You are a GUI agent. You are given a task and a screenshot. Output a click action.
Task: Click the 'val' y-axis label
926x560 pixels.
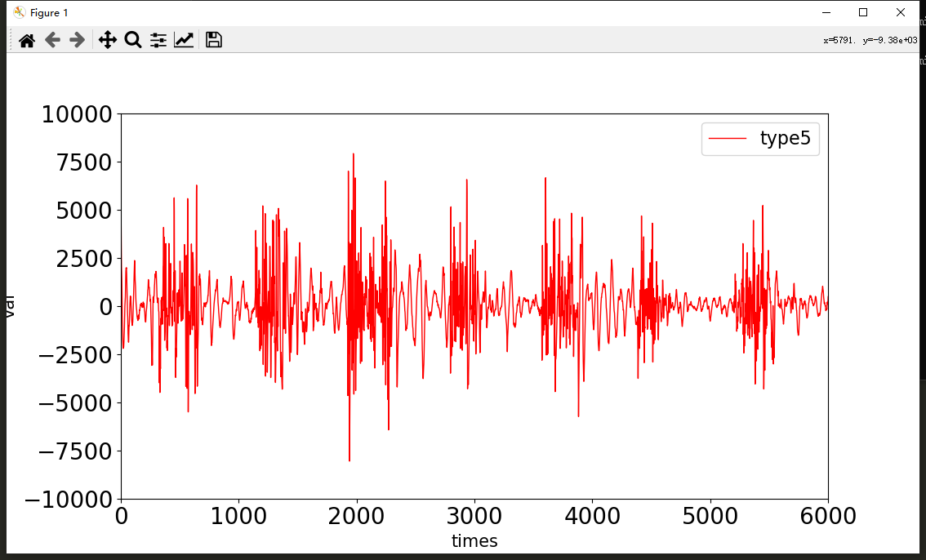(x=11, y=306)
